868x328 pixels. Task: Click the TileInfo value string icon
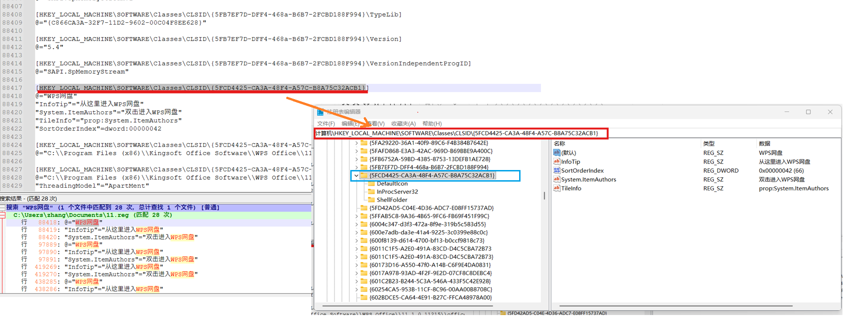tap(557, 188)
